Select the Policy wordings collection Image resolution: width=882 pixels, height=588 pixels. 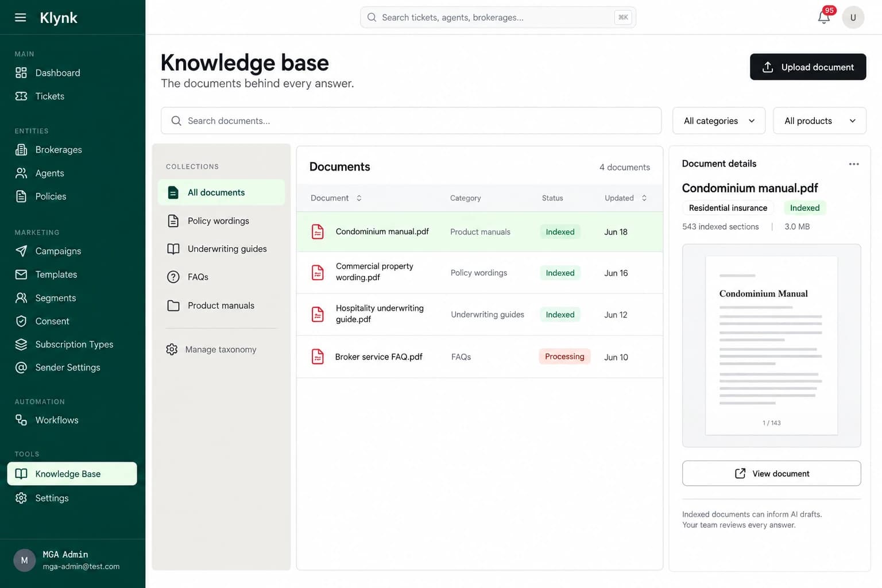click(x=221, y=220)
